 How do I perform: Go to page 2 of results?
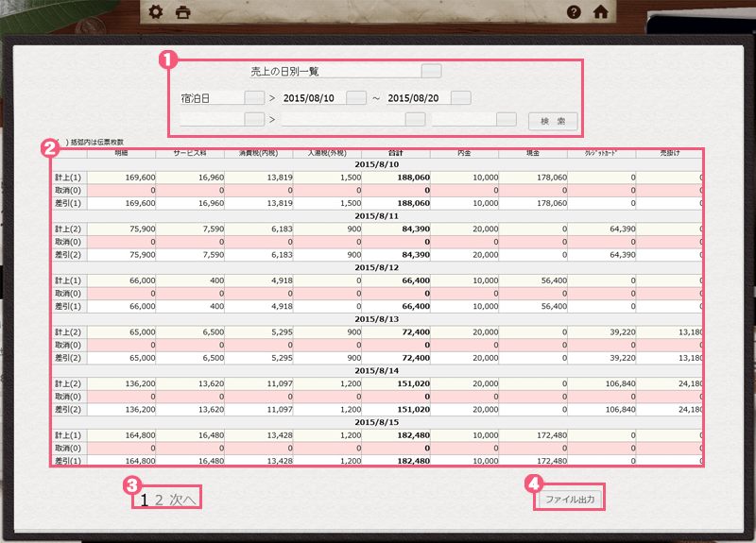159,501
